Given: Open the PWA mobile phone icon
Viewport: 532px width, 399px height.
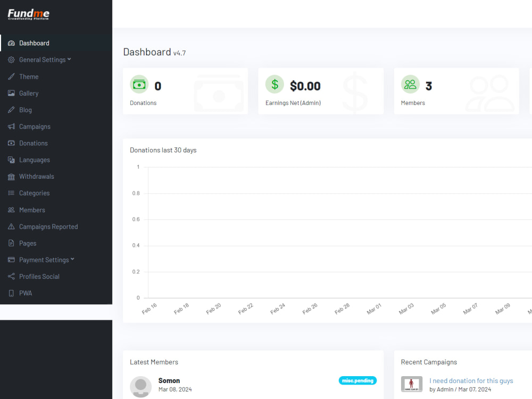Looking at the screenshot, I should pyautogui.click(x=11, y=293).
